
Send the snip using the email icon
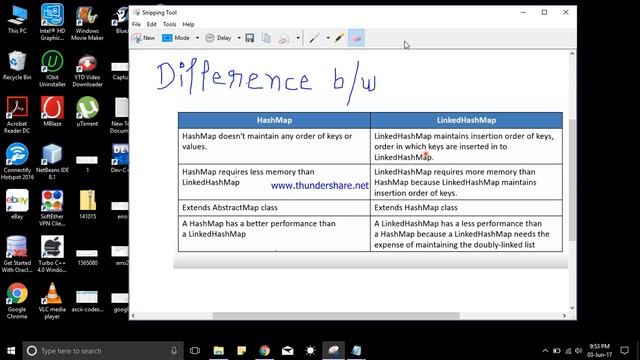tap(284, 38)
